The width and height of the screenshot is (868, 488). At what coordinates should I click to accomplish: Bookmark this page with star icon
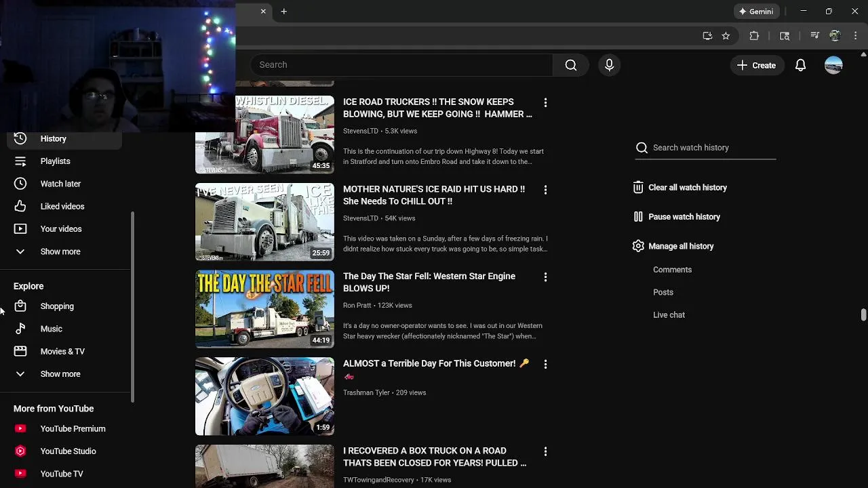[726, 36]
